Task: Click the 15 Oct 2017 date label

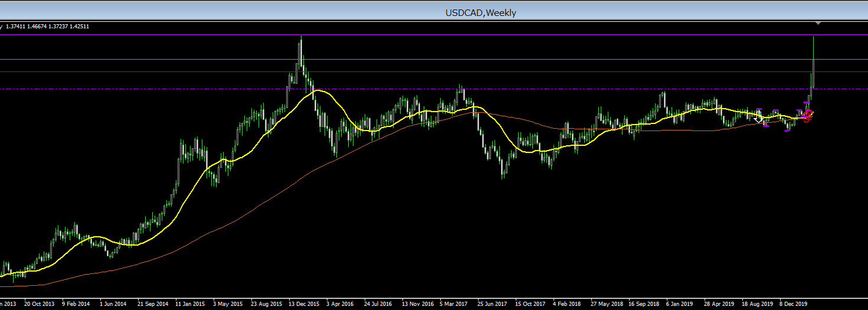Action: pyautogui.click(x=530, y=304)
